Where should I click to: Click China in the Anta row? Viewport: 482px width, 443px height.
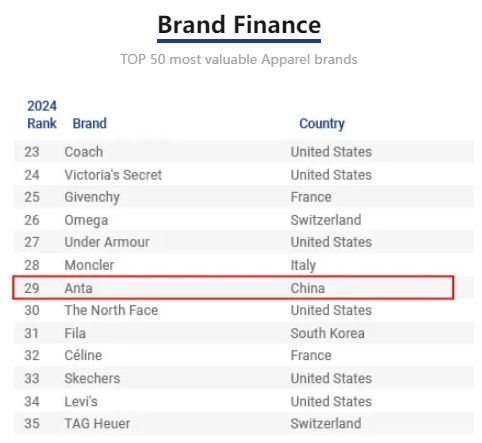pyautogui.click(x=308, y=288)
